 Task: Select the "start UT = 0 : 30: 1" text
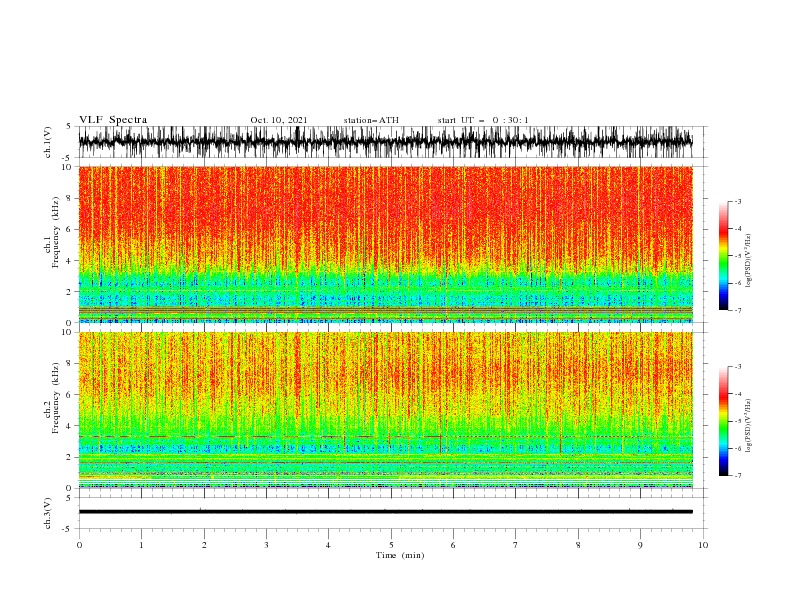pos(483,120)
